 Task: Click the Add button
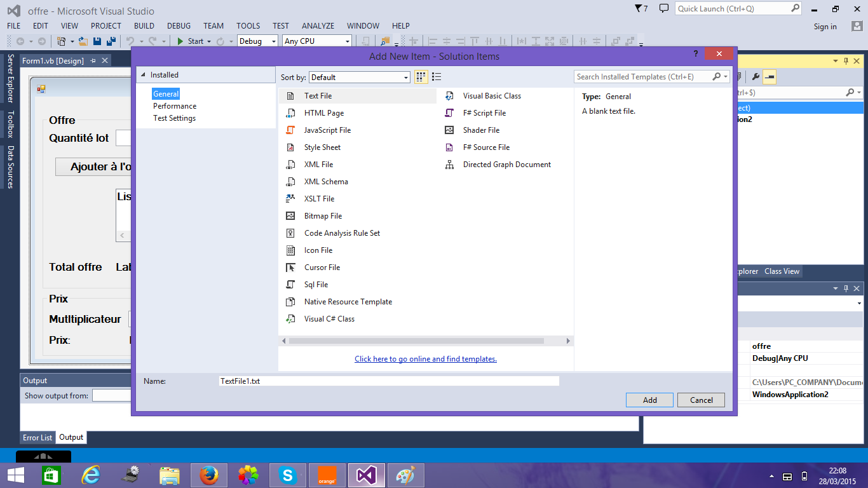650,400
